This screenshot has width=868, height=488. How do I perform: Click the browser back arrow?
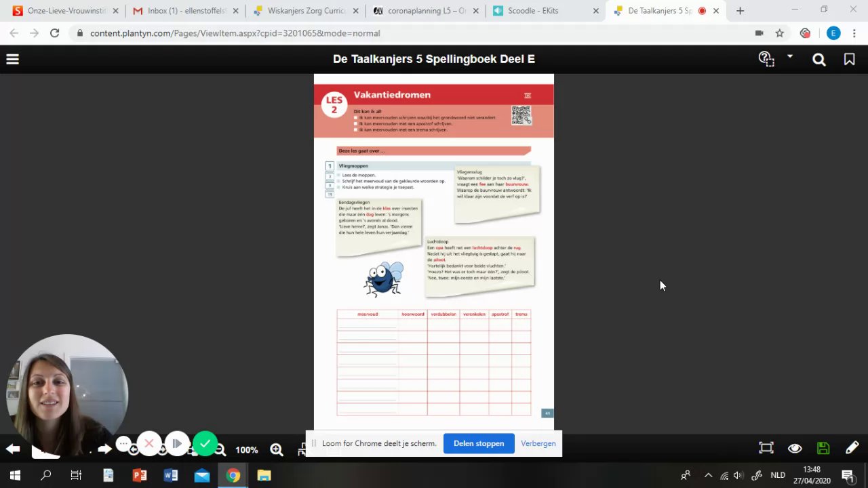pyautogui.click(x=14, y=33)
